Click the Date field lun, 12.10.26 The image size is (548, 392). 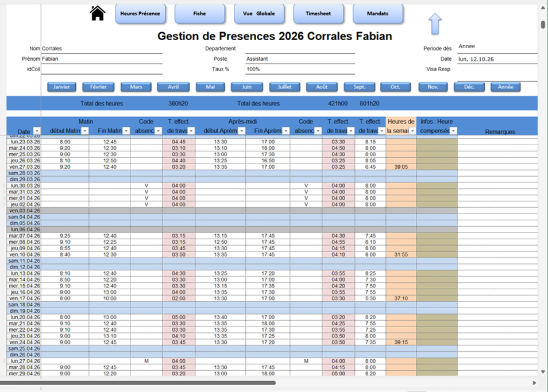497,59
